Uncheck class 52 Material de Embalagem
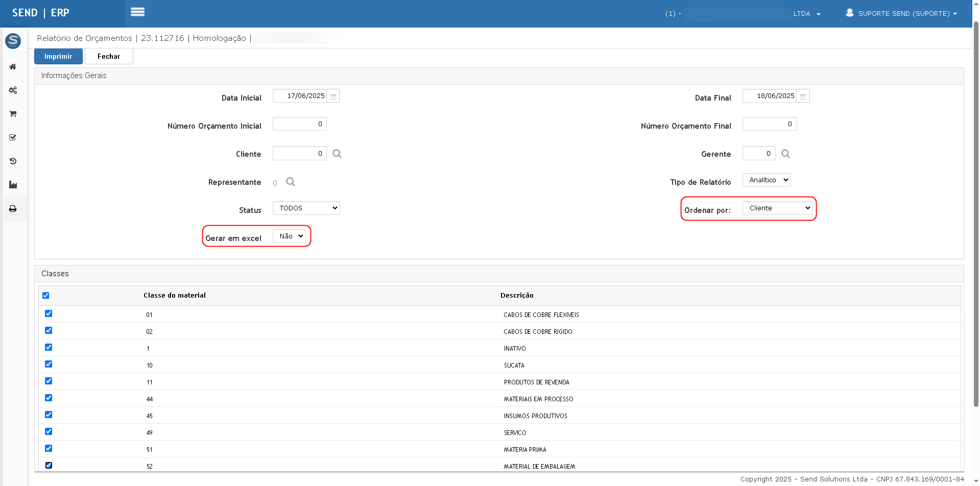 [49, 465]
